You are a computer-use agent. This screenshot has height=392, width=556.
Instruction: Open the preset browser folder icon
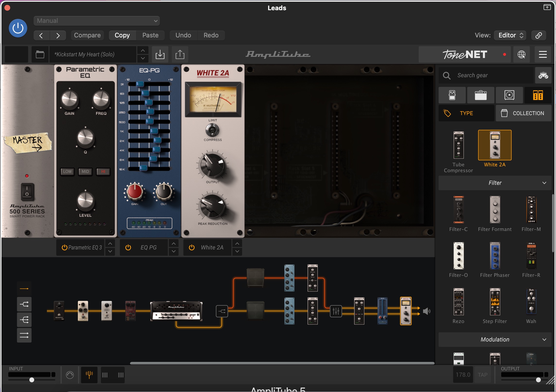pyautogui.click(x=40, y=54)
